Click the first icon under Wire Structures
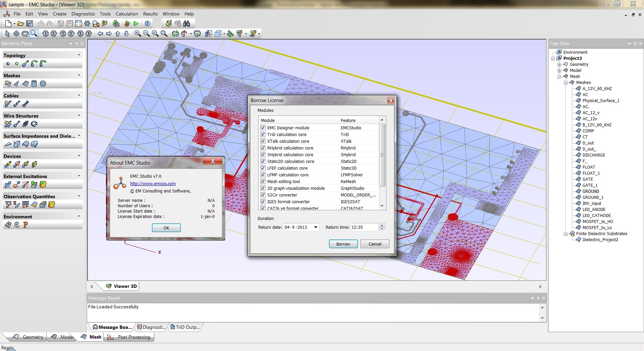 pyautogui.click(x=8, y=124)
